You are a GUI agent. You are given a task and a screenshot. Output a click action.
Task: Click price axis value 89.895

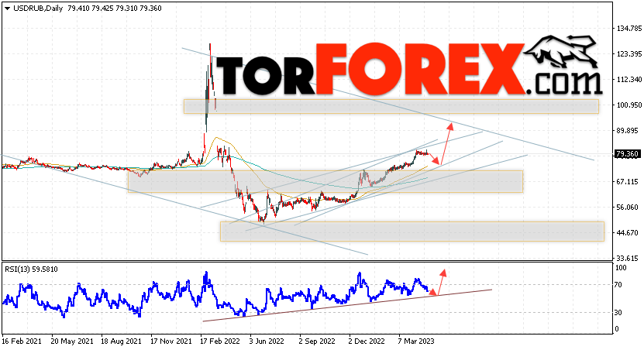click(x=628, y=131)
